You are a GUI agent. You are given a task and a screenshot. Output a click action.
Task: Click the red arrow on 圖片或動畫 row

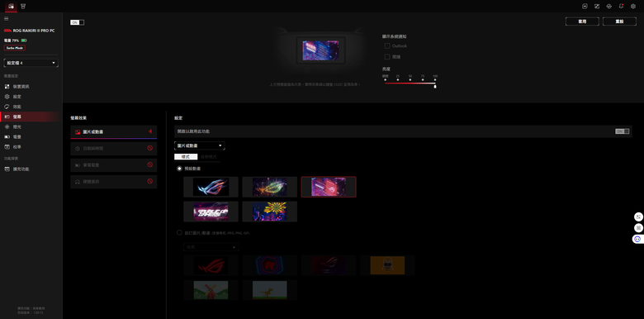point(150,131)
